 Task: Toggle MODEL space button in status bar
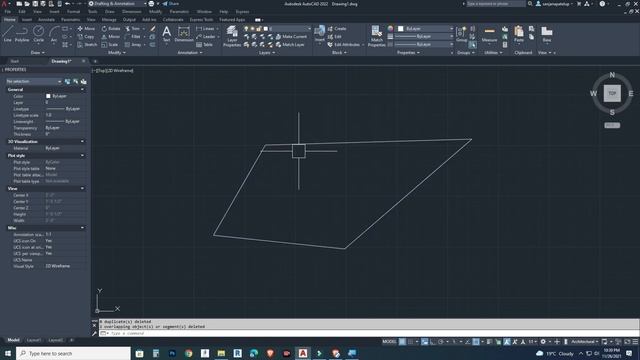(x=389, y=342)
